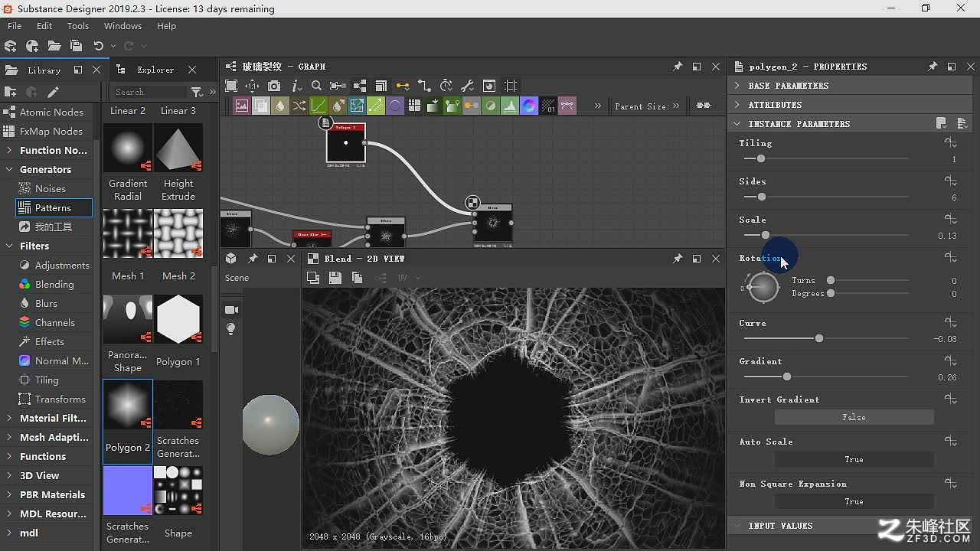Add a library folder with folder-plus icon
The image size is (980, 551).
11,92
